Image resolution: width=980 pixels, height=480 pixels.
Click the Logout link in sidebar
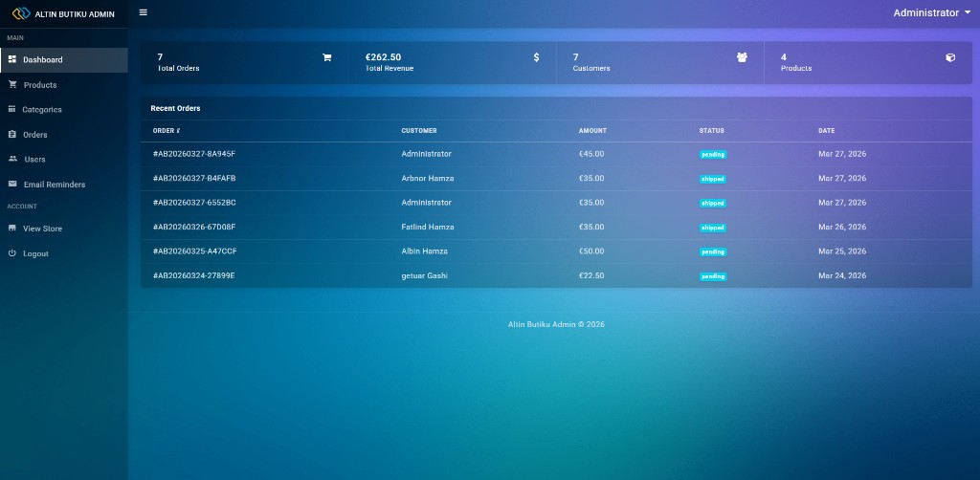point(35,254)
